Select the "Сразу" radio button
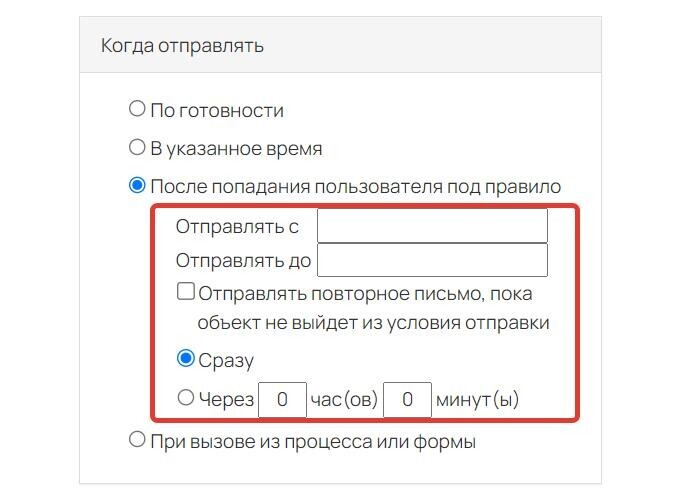 [186, 358]
